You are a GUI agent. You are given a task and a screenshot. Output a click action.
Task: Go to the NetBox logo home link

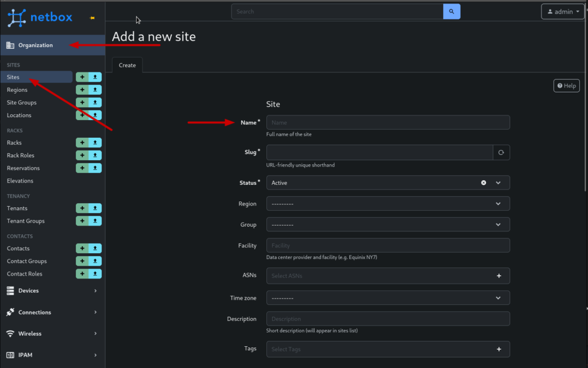(40, 17)
